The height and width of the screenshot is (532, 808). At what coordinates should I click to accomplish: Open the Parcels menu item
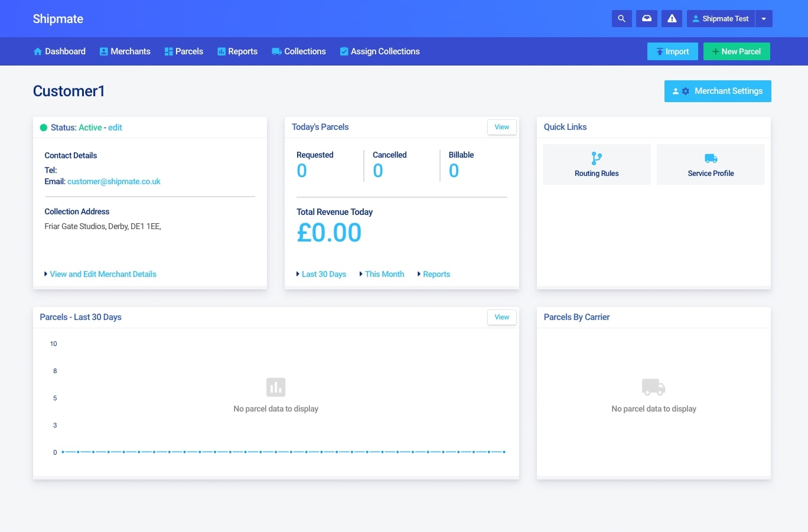[x=184, y=51]
